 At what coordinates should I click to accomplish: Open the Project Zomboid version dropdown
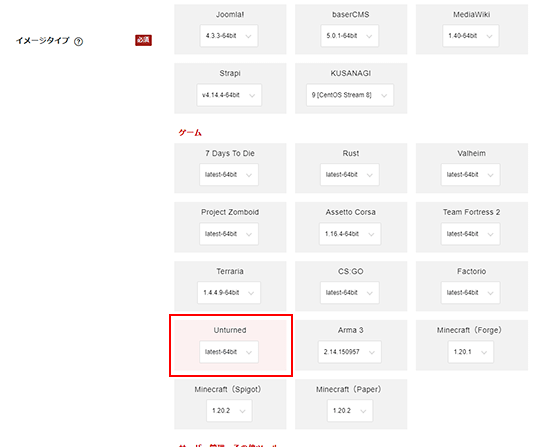pos(229,234)
